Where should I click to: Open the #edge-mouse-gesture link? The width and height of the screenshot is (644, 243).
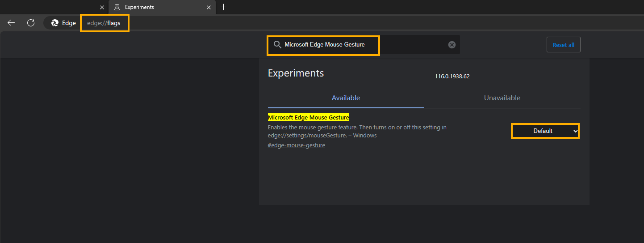297,145
